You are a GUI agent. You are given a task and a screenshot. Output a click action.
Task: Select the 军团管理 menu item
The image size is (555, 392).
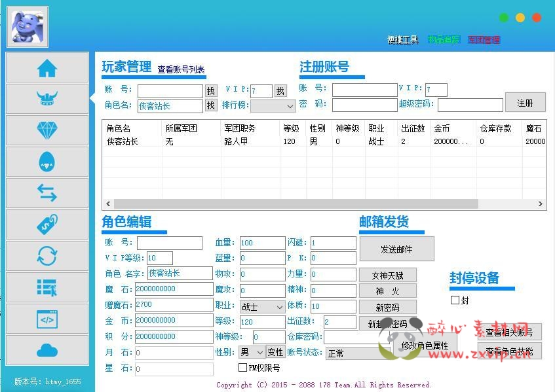pos(484,39)
